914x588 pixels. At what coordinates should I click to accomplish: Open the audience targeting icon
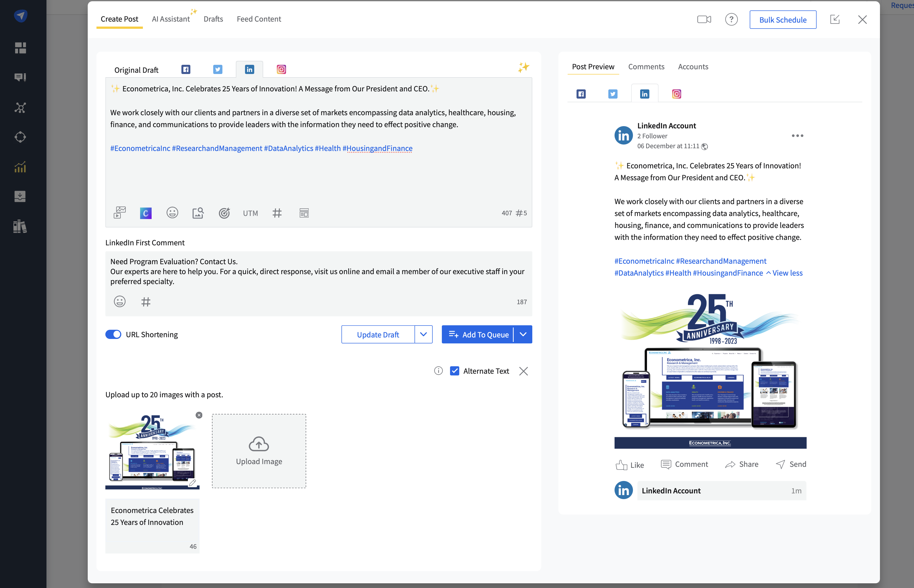tap(224, 213)
